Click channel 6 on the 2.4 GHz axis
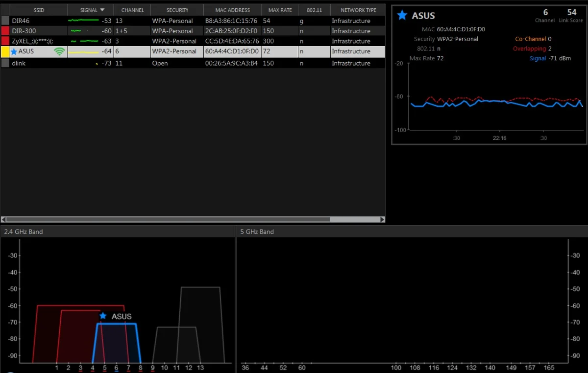Image resolution: width=588 pixels, height=373 pixels. tap(116, 368)
